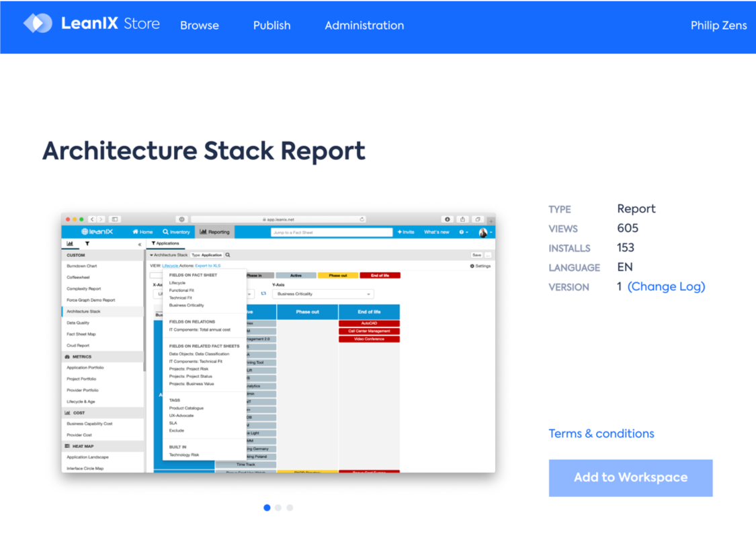Open Reporting tab in preview screenshot
Image resolution: width=756 pixels, height=542 pixels.
coord(214,232)
